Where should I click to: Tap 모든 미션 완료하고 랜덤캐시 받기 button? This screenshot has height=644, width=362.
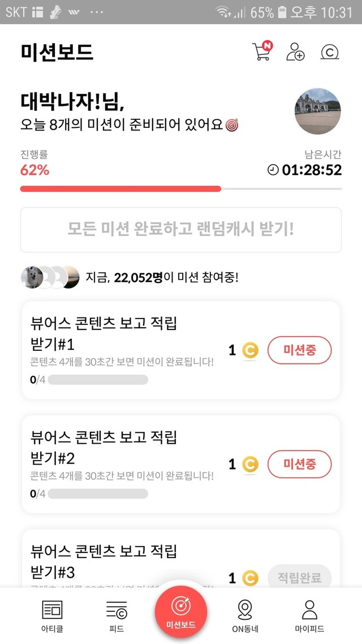(181, 230)
